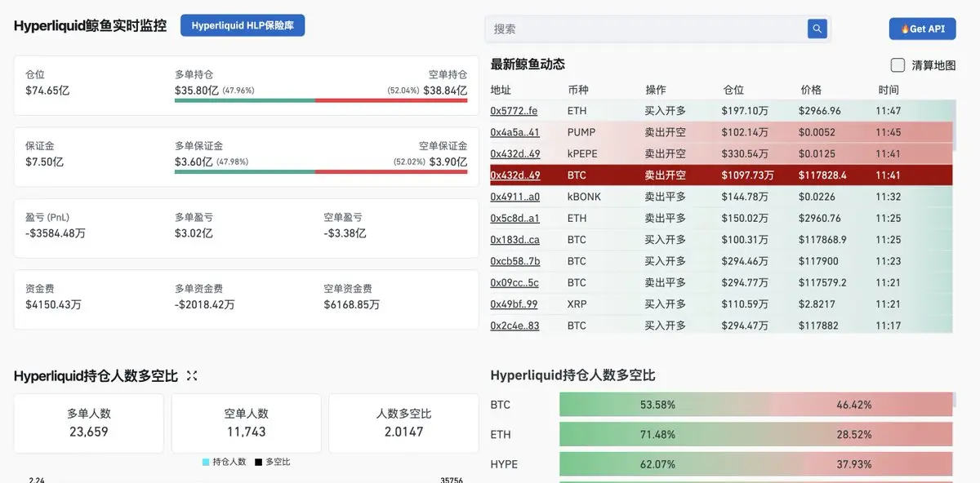
Task: Click the $6168.85万 short funding fee value
Action: (x=352, y=304)
